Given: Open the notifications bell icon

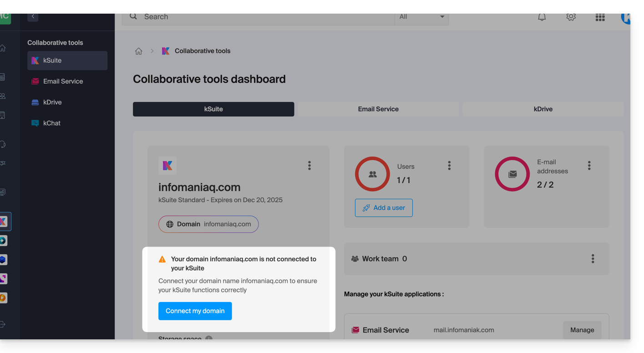Looking at the screenshot, I should 542,17.
